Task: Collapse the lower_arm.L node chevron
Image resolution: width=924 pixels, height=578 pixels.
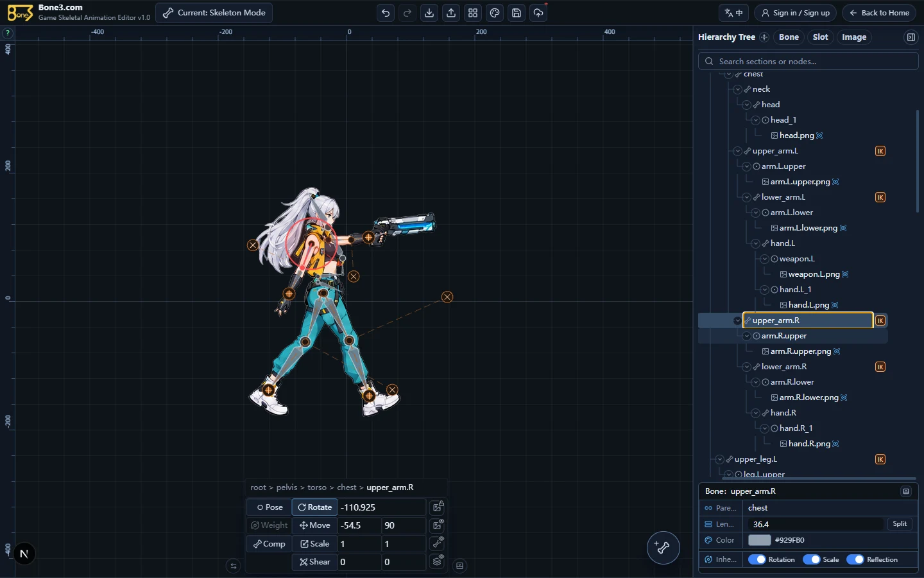Action: tap(747, 197)
